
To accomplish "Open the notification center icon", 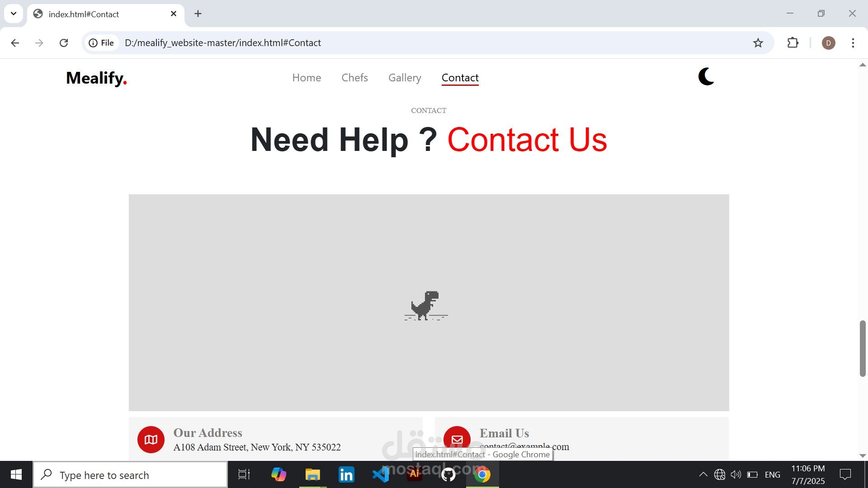I will [845, 475].
